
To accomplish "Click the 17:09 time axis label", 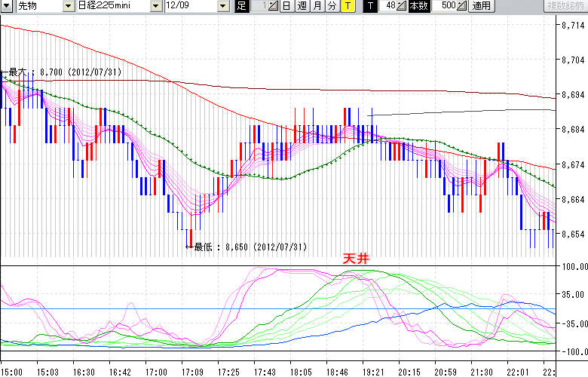I will [192, 372].
